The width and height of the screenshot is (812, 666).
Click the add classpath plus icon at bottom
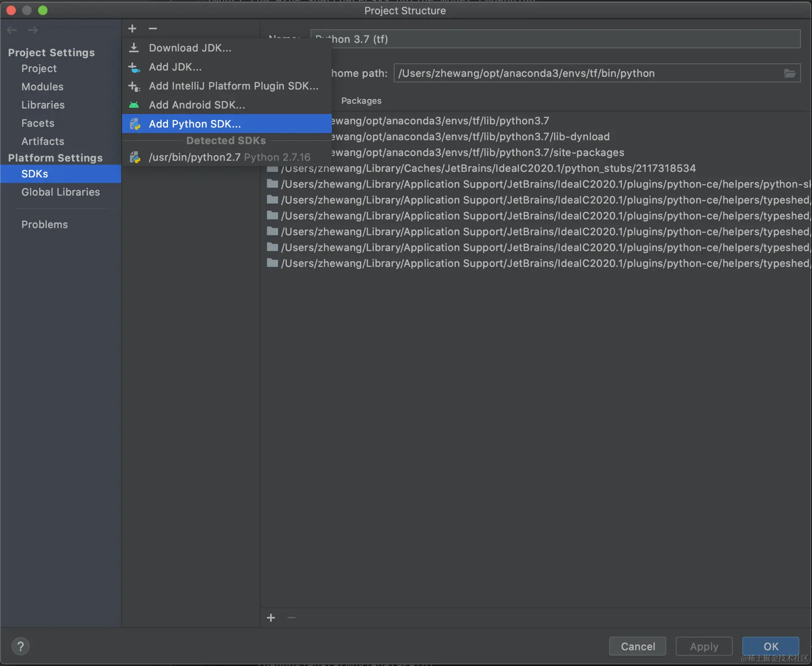pos(271,618)
